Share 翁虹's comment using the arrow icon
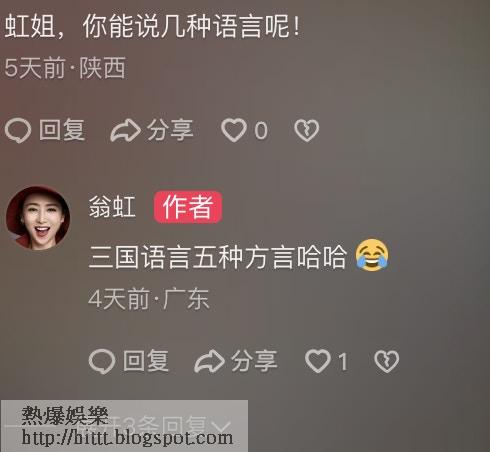 [209, 361]
